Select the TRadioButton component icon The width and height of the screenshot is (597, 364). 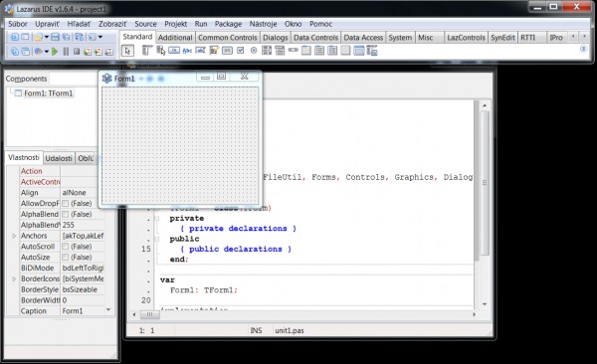click(254, 51)
